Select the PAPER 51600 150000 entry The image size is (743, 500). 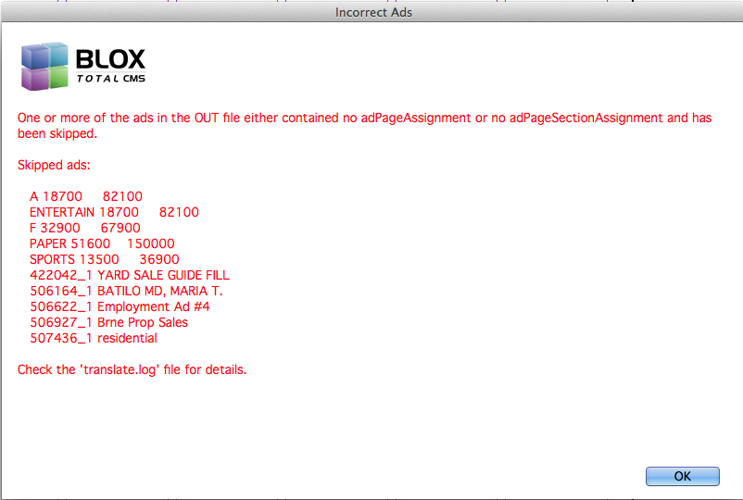point(102,243)
